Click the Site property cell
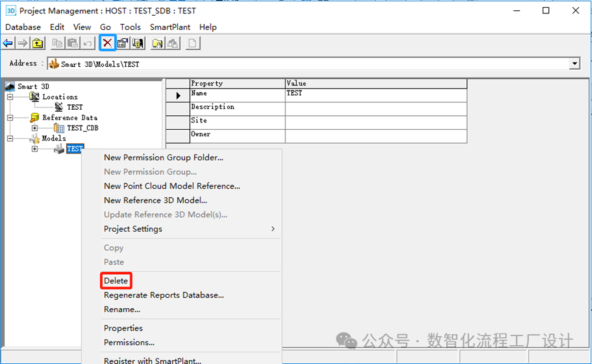 click(x=237, y=123)
